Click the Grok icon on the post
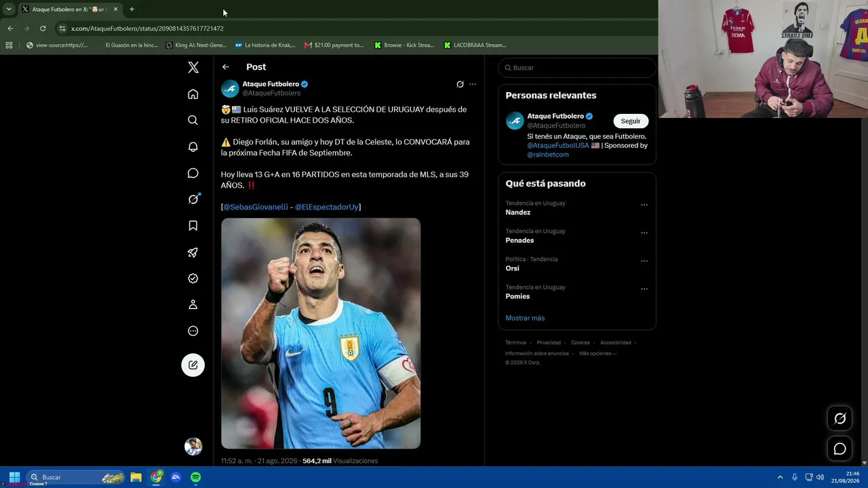The height and width of the screenshot is (488, 868). [x=460, y=84]
